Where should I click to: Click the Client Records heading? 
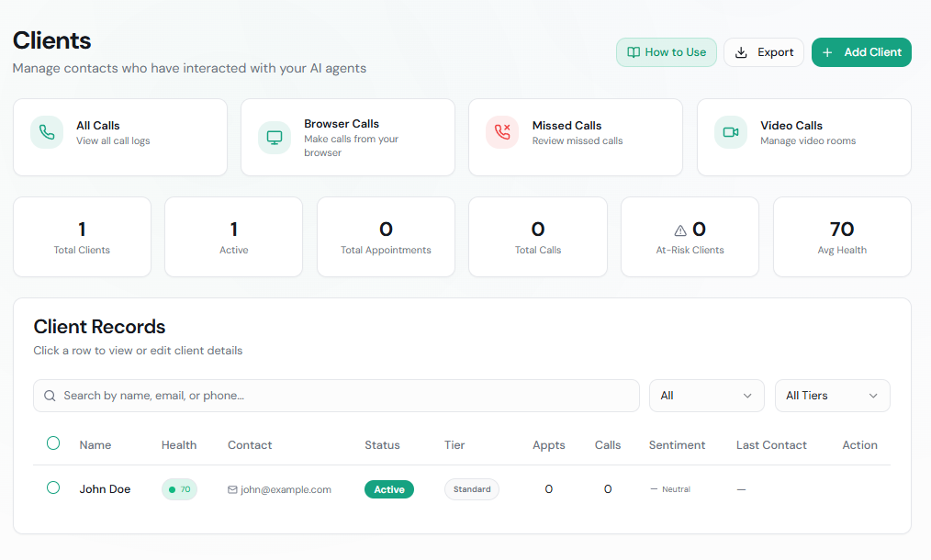pos(99,327)
